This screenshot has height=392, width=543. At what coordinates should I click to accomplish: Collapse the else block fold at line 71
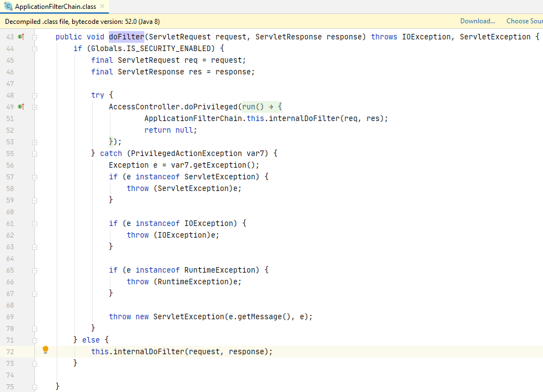pos(34,340)
